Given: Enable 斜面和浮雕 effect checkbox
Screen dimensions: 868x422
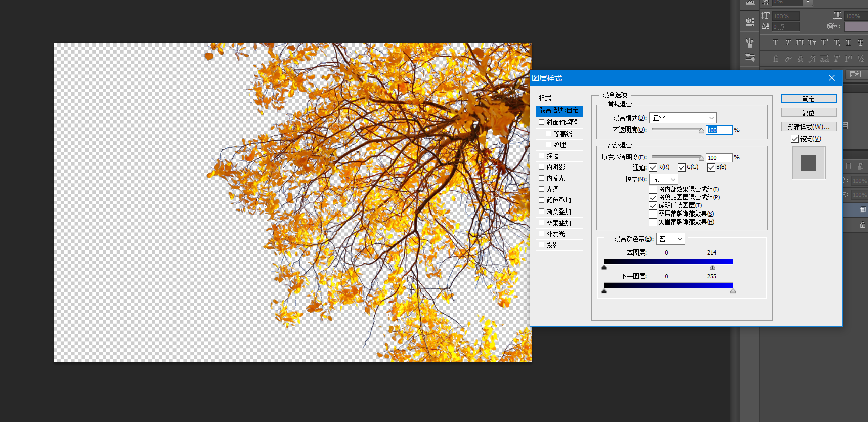Looking at the screenshot, I should click(542, 122).
